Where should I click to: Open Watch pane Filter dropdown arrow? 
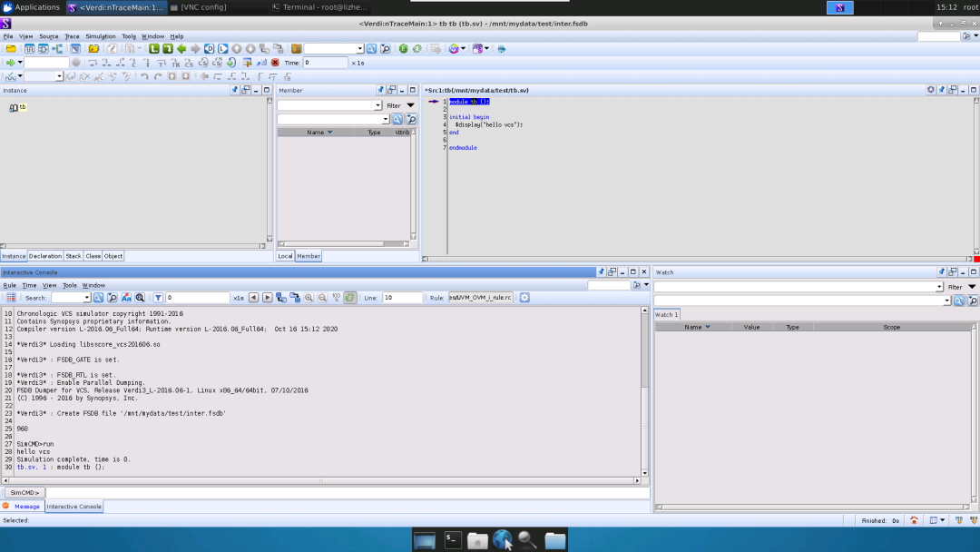(x=972, y=287)
